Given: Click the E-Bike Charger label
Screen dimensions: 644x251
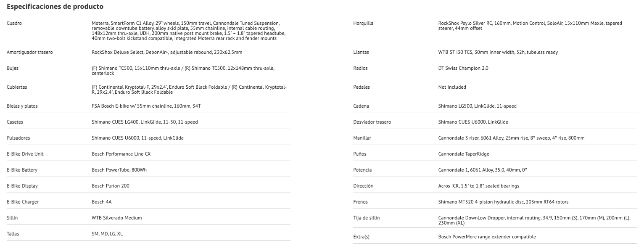Looking at the screenshot, I should (x=23, y=202).
